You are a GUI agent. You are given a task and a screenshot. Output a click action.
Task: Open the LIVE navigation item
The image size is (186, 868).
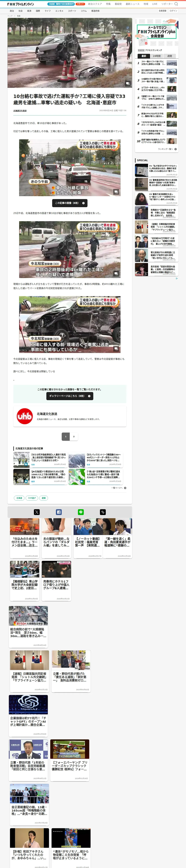(x=155, y=4)
